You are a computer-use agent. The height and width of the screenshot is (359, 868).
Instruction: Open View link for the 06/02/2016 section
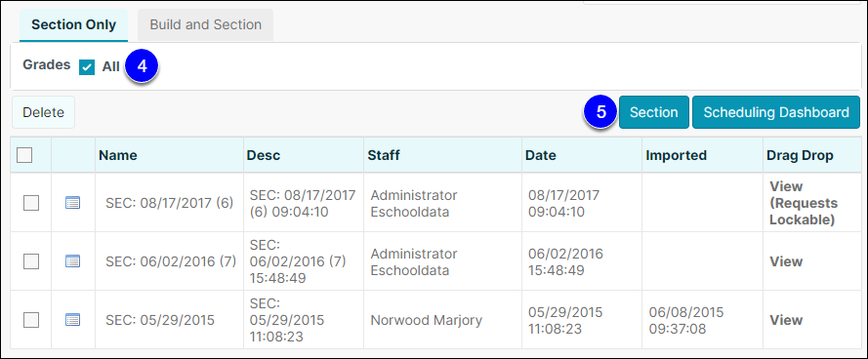[x=786, y=261]
